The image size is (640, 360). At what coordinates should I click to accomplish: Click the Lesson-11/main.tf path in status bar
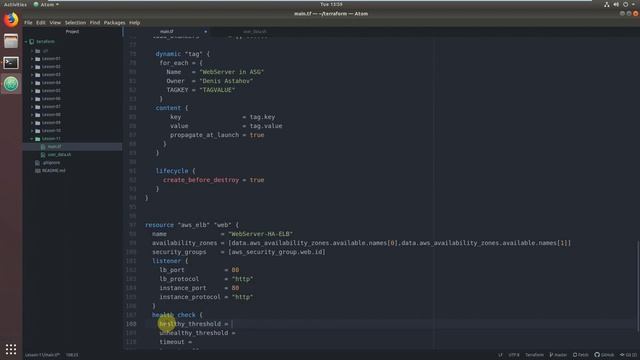42,355
